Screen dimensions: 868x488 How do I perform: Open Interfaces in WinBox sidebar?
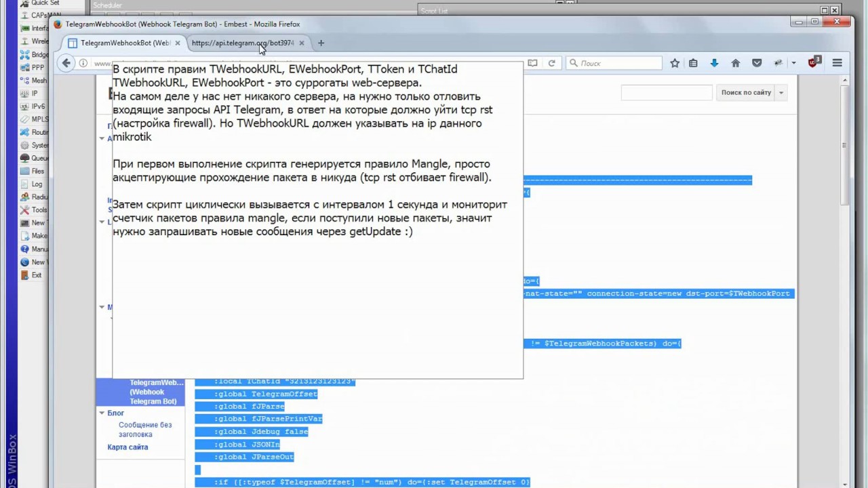tap(34, 28)
